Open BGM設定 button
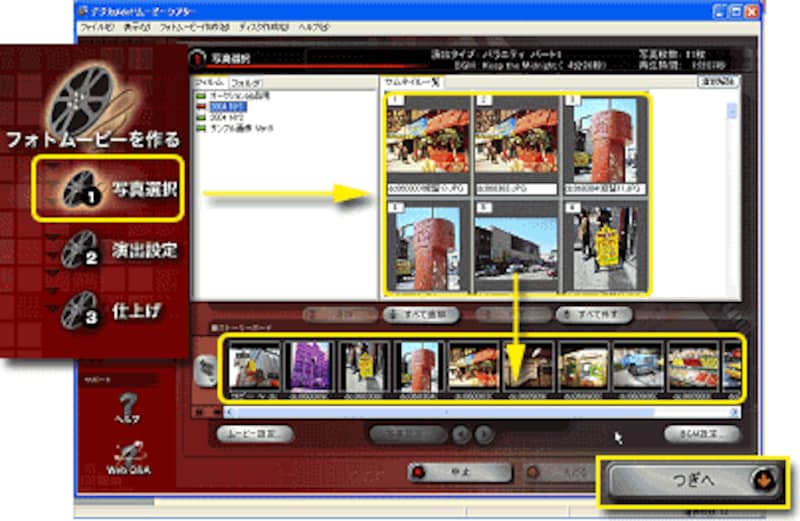This screenshot has width=800, height=521. (702, 434)
